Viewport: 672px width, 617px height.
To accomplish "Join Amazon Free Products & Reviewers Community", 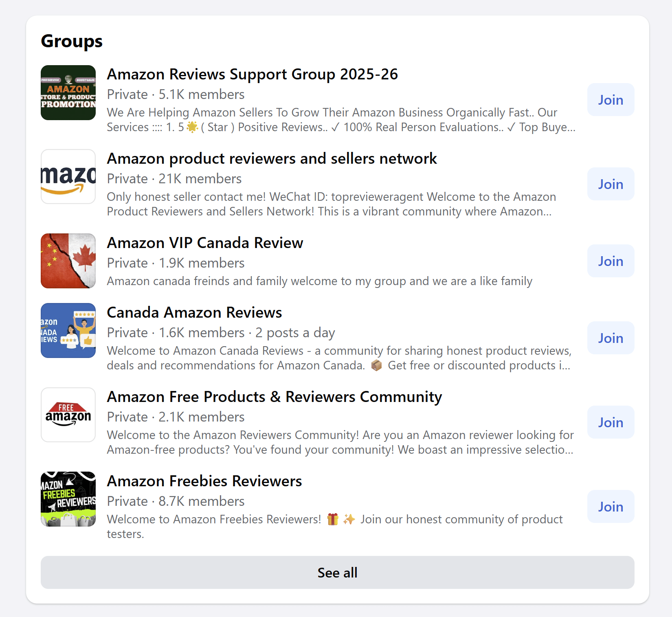I will pyautogui.click(x=611, y=422).
